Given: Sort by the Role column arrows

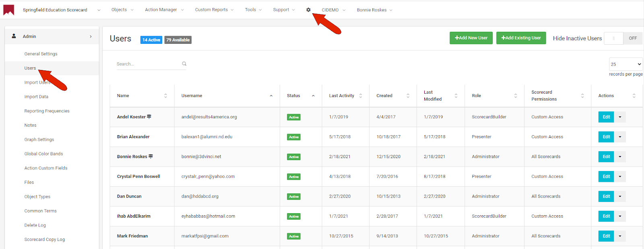Looking at the screenshot, I should point(516,96).
